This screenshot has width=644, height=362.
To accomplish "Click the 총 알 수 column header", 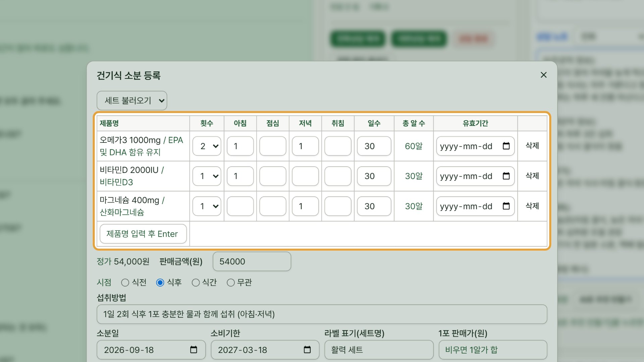I will pos(414,123).
